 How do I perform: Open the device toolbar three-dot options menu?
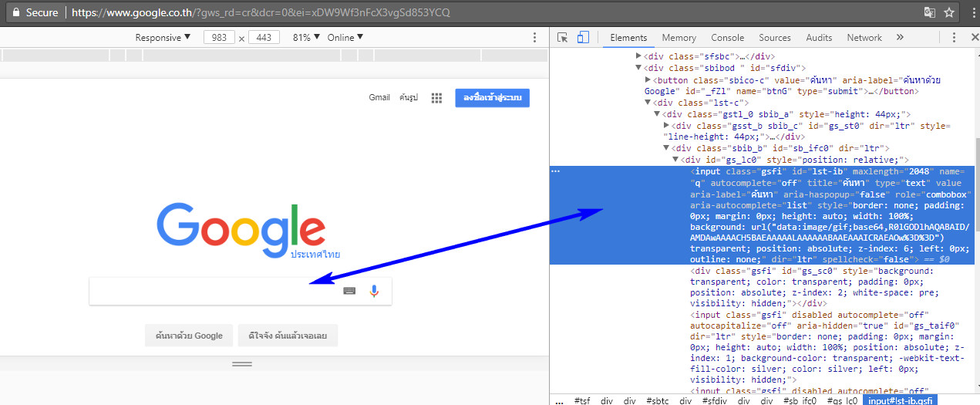pyautogui.click(x=535, y=37)
